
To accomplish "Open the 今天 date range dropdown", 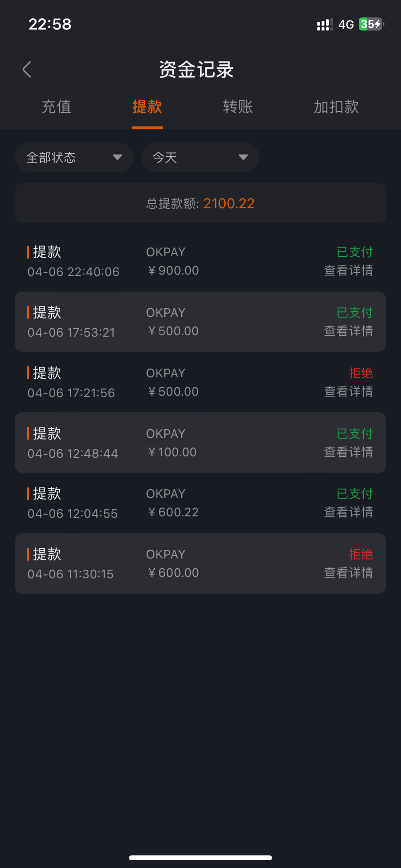I will (200, 157).
